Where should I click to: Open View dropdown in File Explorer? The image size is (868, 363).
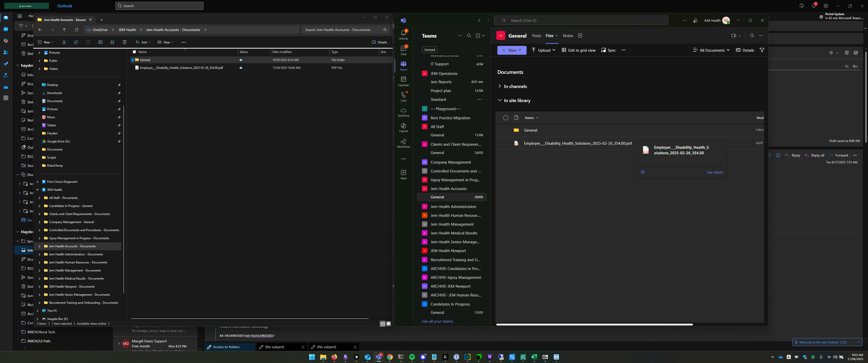[x=165, y=42]
